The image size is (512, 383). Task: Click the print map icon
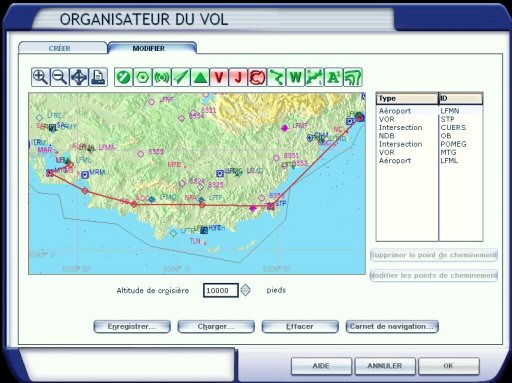pos(98,77)
